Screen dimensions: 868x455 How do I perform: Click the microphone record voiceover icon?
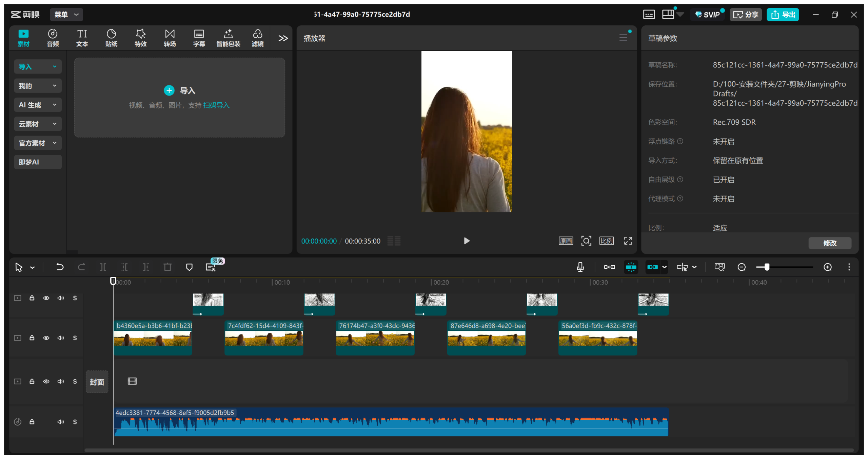(580, 267)
